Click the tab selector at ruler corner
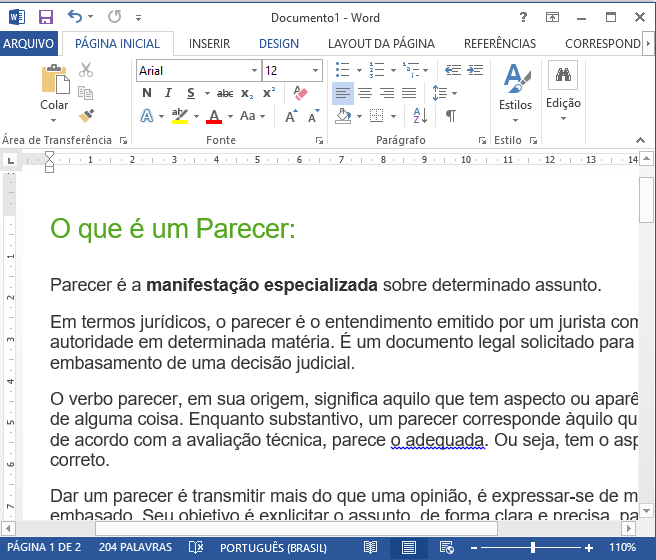Image resolution: width=656 pixels, height=560 pixels. [x=10, y=160]
